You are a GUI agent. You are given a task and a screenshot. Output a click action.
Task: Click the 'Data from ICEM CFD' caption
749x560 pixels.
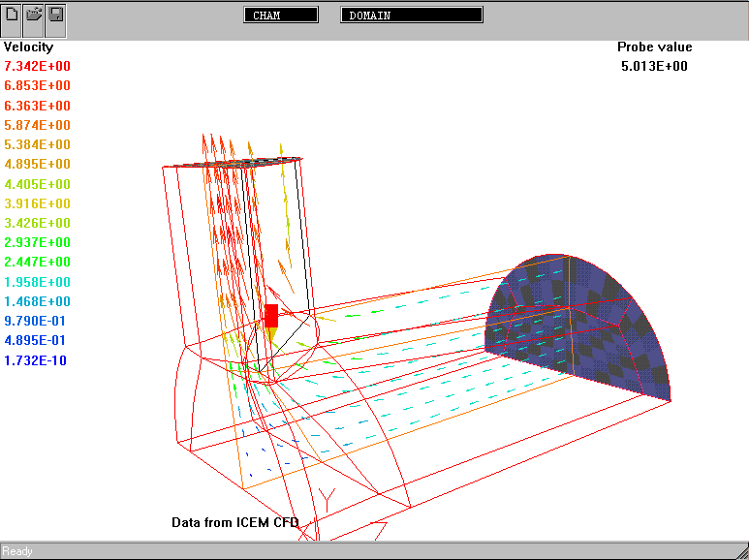(235, 522)
